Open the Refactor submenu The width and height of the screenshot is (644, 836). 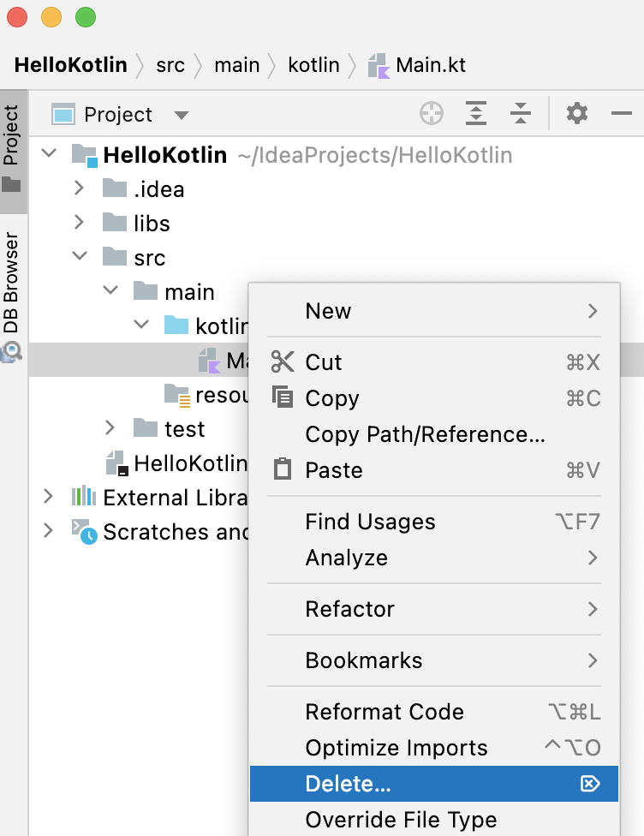pos(434,609)
